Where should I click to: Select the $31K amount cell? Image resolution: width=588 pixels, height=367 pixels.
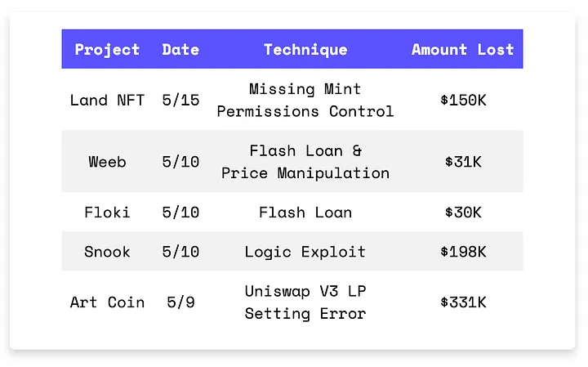463,162
